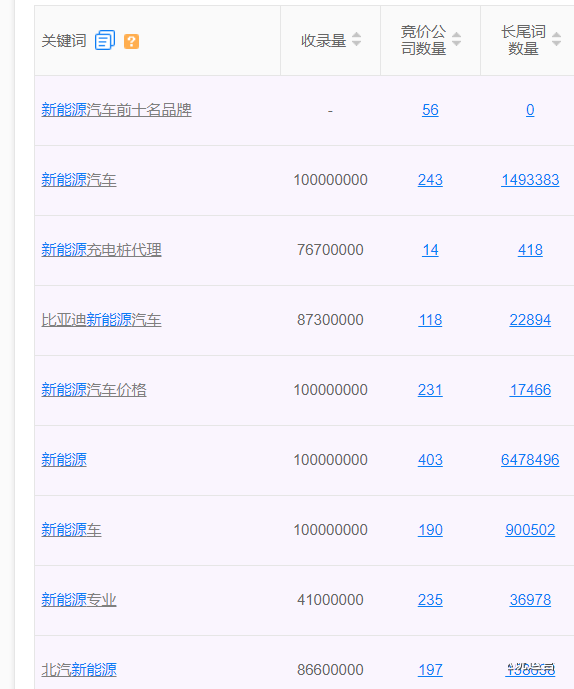Open keyword 新能源充电桩代理
574x689 pixels.
tap(102, 250)
